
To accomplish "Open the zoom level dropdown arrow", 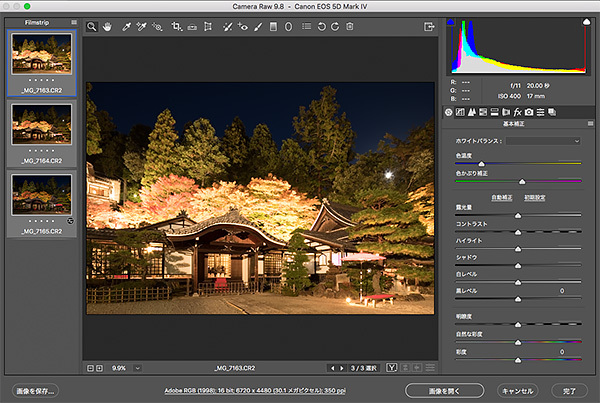I will point(137,368).
